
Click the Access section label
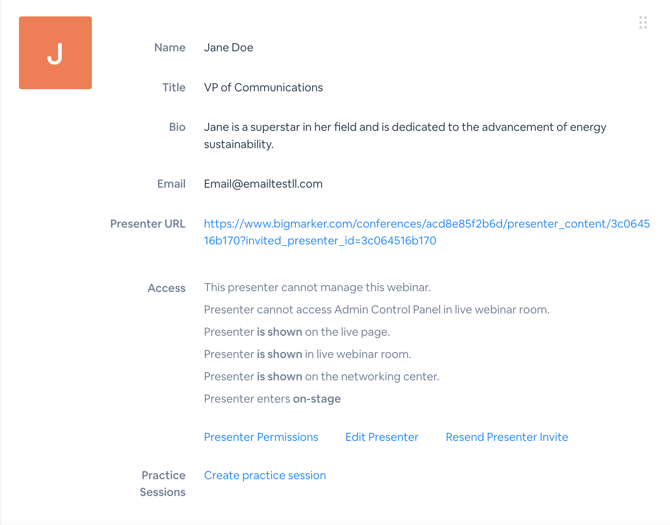pos(166,288)
